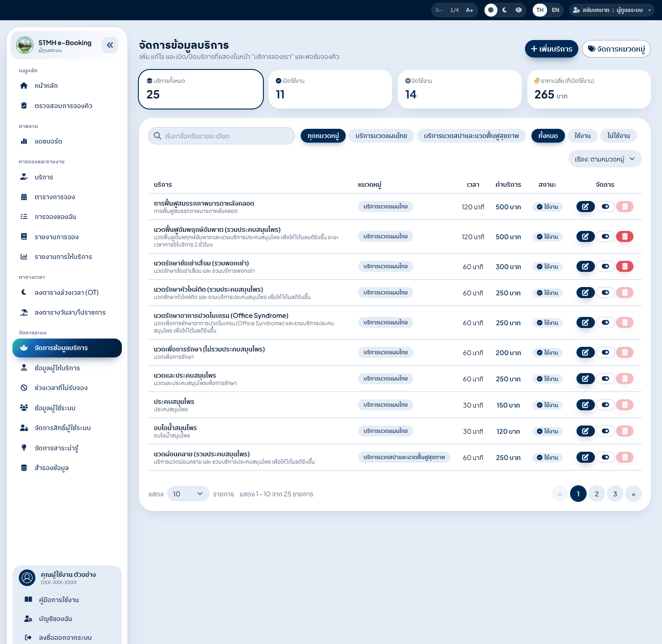Go to page 3 of results
This screenshot has width=662, height=644.
[x=615, y=494]
